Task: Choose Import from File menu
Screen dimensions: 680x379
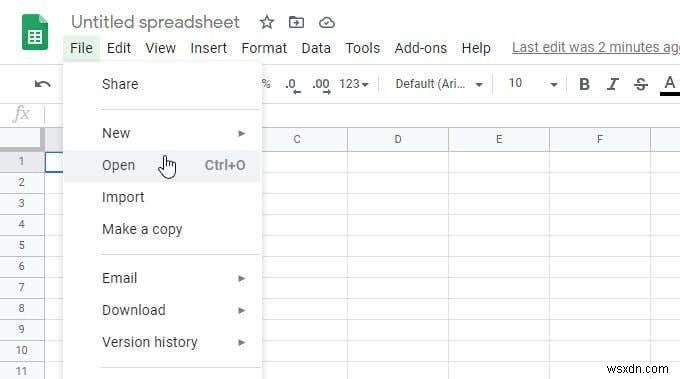Action: point(163,197)
